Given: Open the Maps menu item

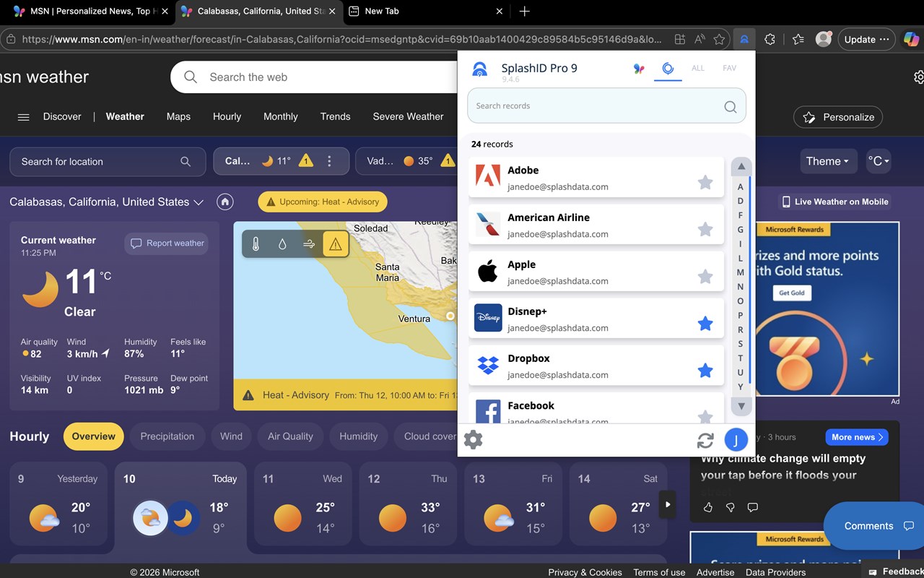Looking at the screenshot, I should coord(178,116).
